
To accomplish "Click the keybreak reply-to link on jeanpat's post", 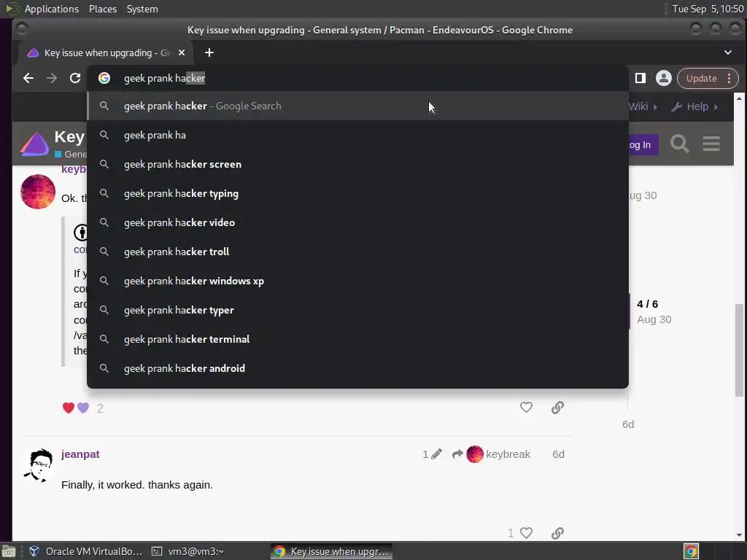I will (498, 454).
